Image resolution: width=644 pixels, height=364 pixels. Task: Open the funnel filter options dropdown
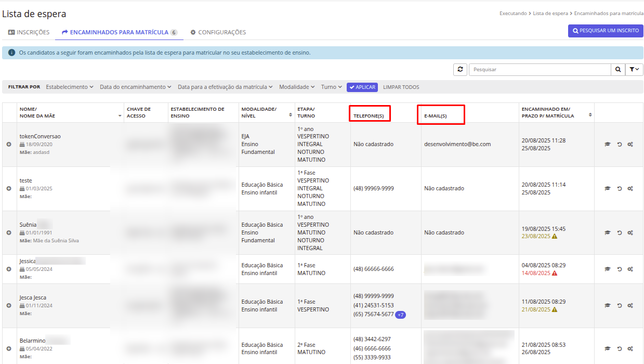(634, 69)
